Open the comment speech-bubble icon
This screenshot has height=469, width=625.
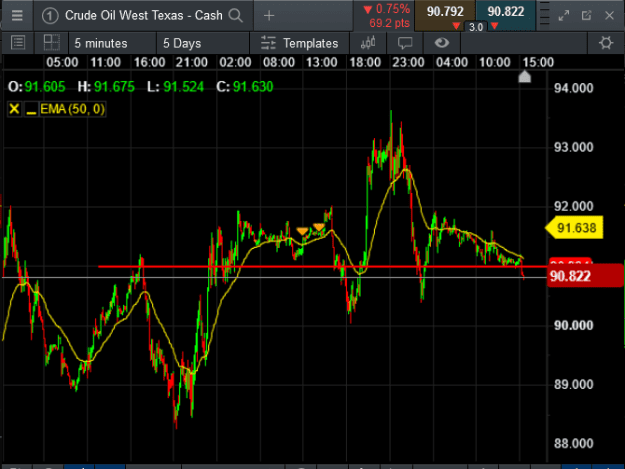(x=405, y=43)
